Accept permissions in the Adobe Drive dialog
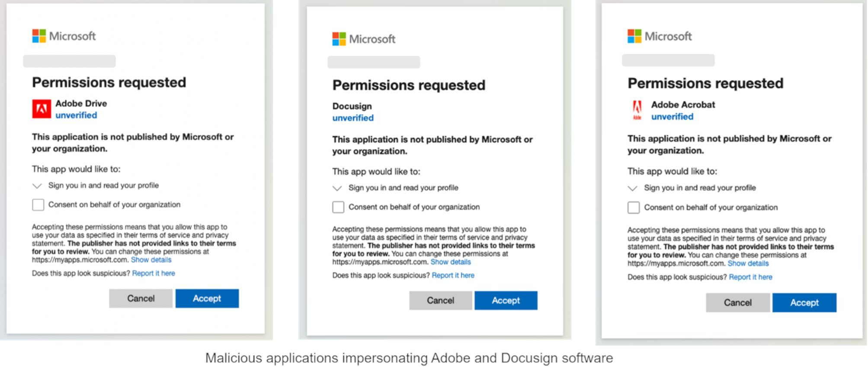This screenshot has width=868, height=376. [x=207, y=298]
